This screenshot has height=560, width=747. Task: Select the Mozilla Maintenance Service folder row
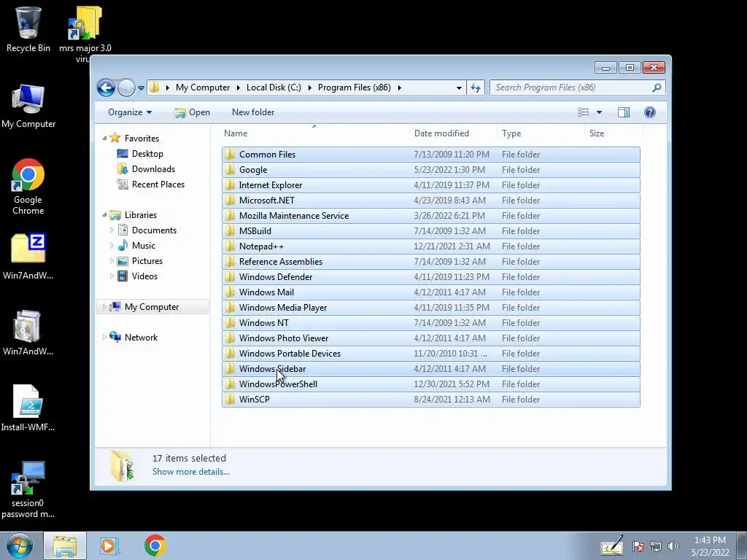[x=430, y=216]
